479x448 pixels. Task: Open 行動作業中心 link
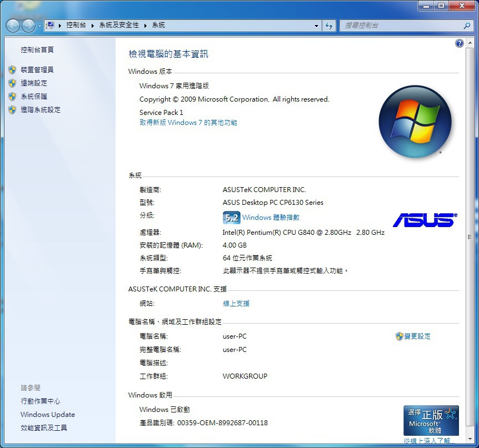point(41,401)
